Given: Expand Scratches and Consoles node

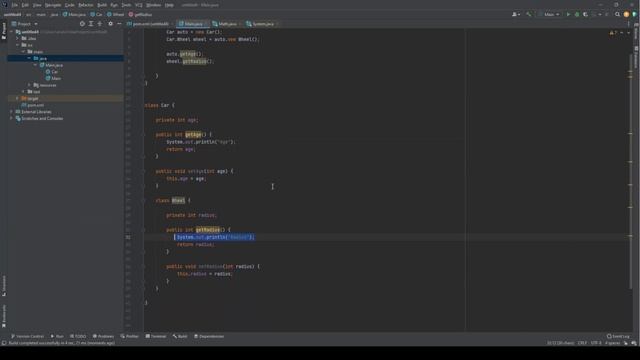Looking at the screenshot, I should (x=11, y=118).
